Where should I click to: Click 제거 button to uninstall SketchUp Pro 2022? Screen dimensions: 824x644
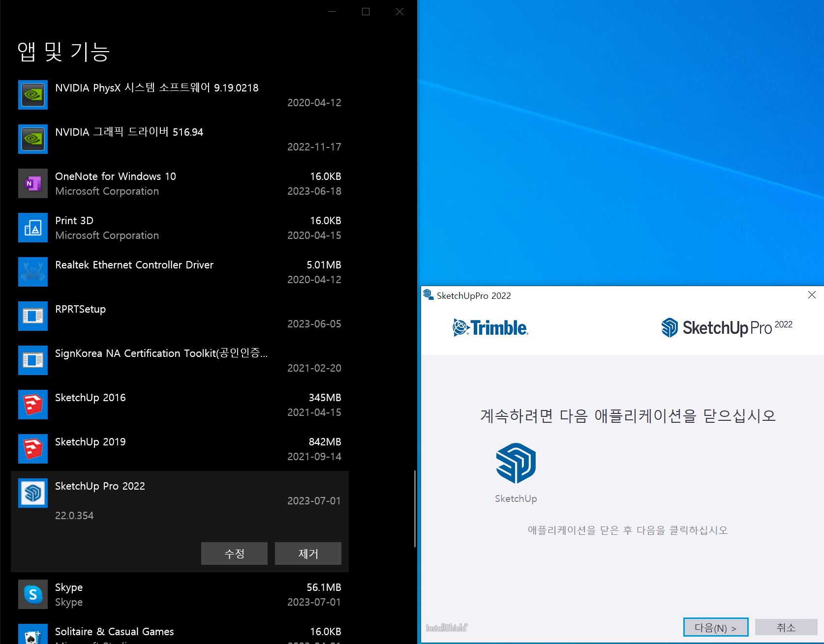tap(308, 554)
